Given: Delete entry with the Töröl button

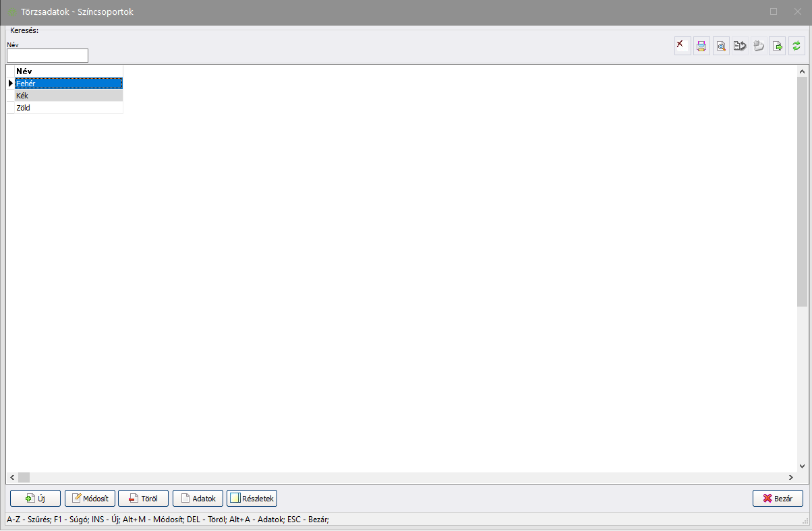Looking at the screenshot, I should click(143, 499).
